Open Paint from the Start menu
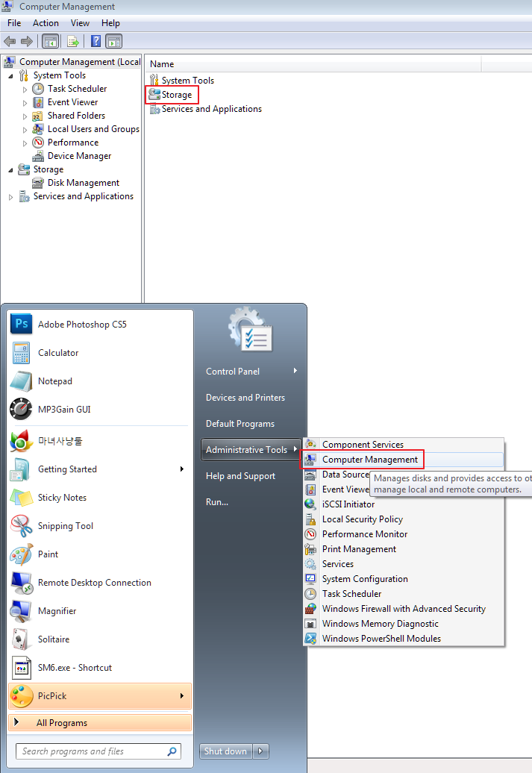The image size is (532, 773). click(100, 554)
